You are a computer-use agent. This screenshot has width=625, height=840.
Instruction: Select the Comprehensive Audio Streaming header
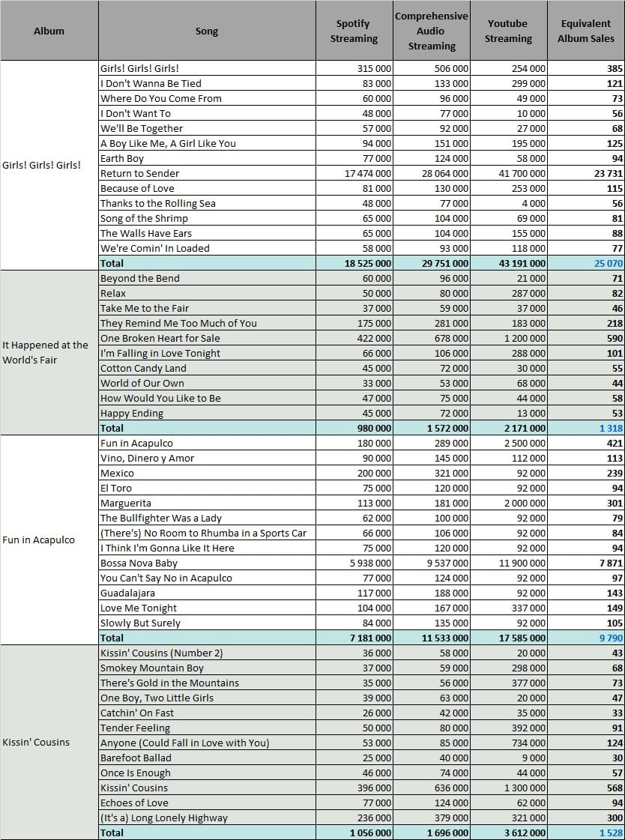pyautogui.click(x=431, y=31)
